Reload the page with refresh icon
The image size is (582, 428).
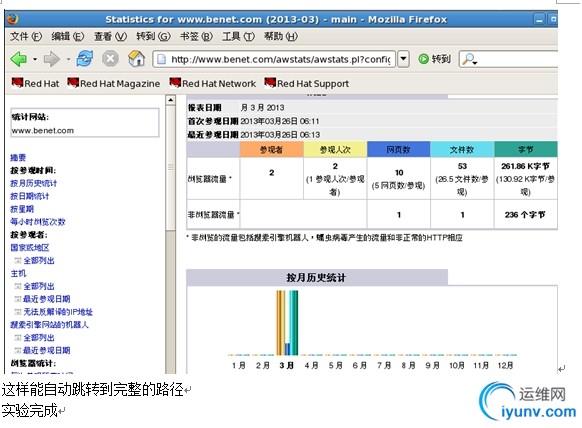(x=85, y=59)
